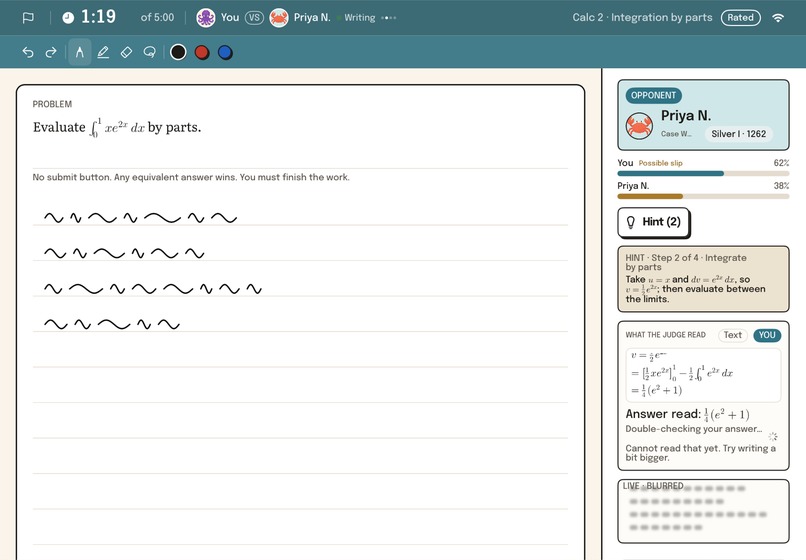Select the eraser tool
Viewport: 806px width, 560px height.
(126, 52)
